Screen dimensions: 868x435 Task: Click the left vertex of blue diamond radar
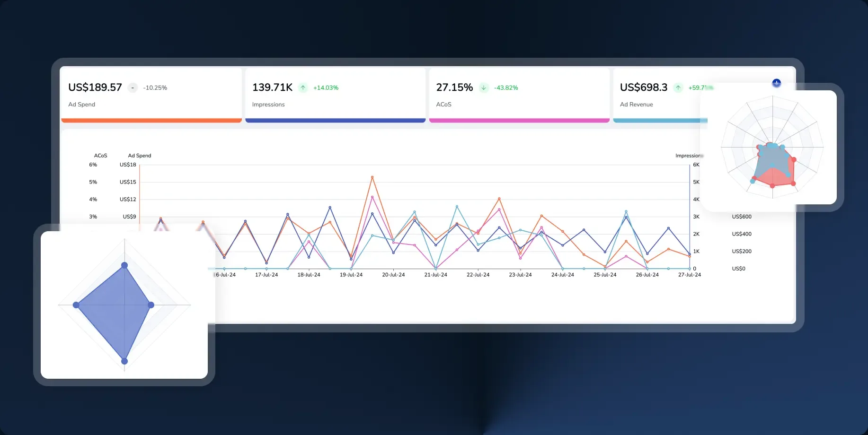pos(76,305)
